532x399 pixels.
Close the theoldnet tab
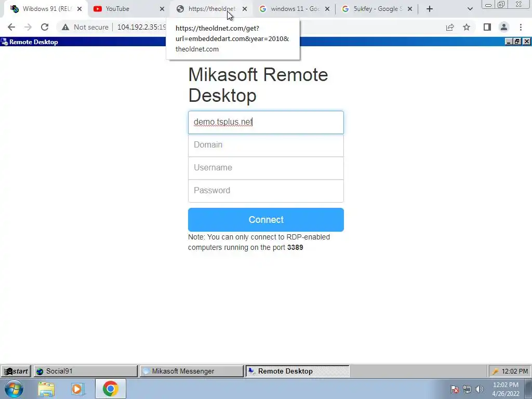[x=245, y=9]
